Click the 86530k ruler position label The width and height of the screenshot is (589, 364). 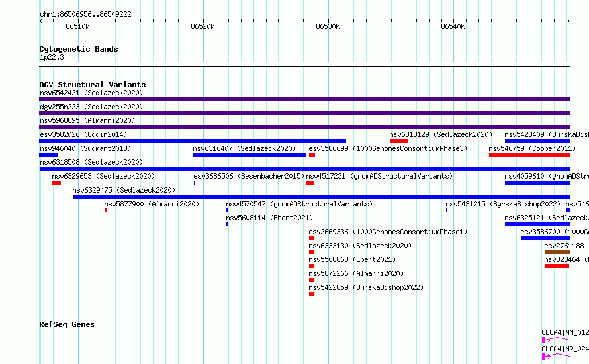pyautogui.click(x=328, y=26)
